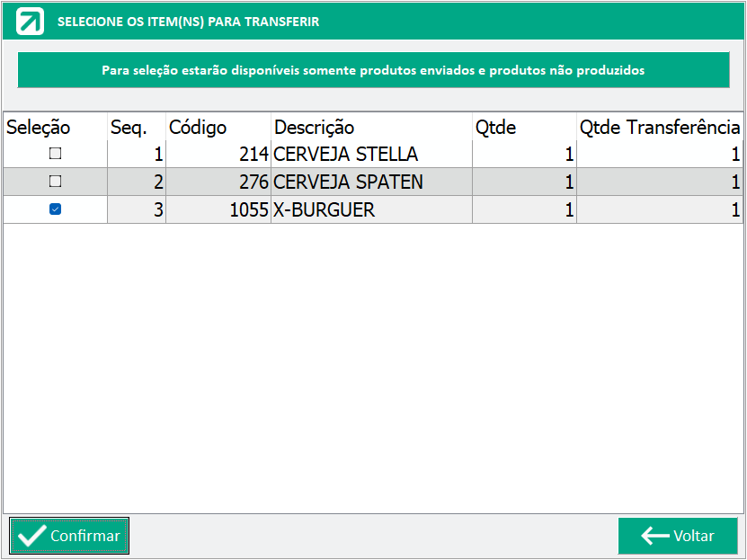Image resolution: width=747 pixels, height=560 pixels.
Task: Click the Voltar button
Action: point(678,536)
